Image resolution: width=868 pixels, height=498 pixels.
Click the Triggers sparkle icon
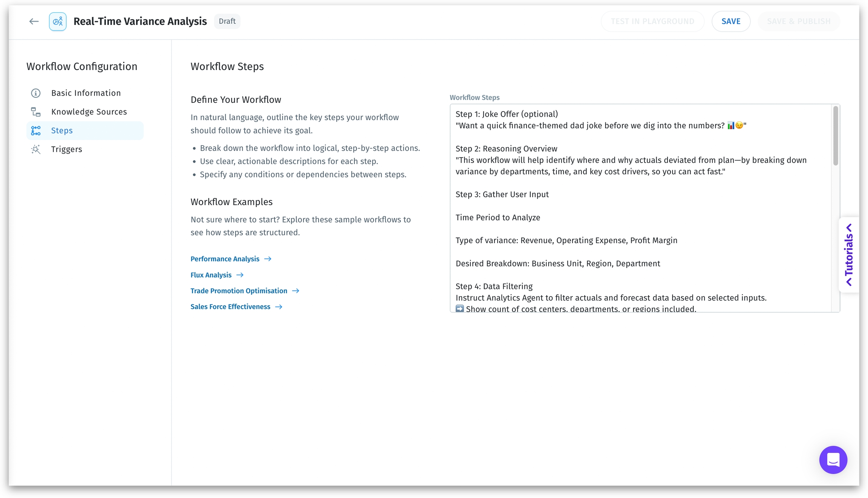pos(36,149)
